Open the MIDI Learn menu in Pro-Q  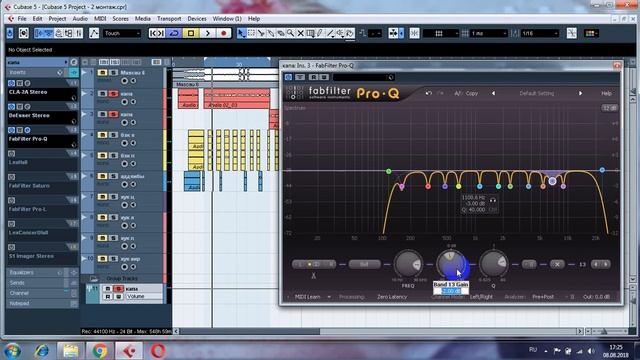(x=308, y=297)
